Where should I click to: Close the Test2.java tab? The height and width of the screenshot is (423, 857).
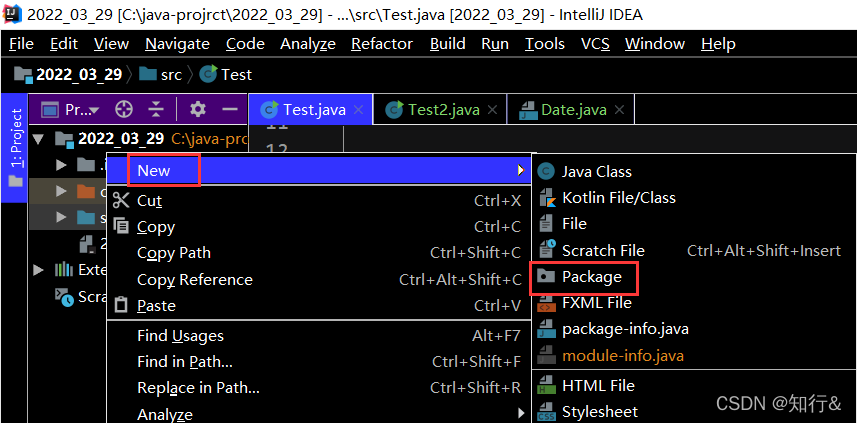[492, 110]
